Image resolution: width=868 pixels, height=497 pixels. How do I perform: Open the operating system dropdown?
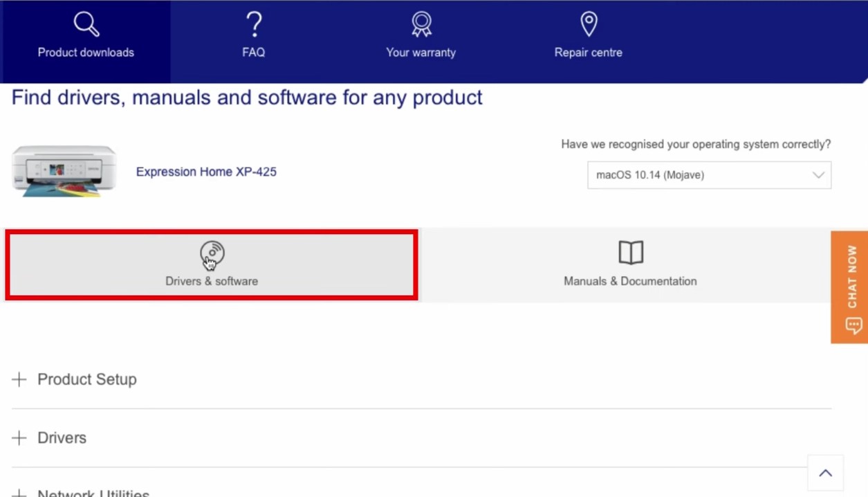tap(710, 175)
